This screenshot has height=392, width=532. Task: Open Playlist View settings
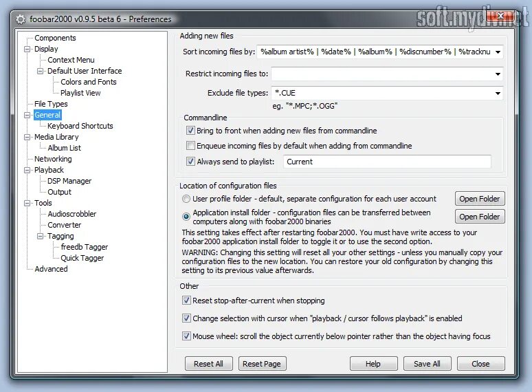pos(80,93)
